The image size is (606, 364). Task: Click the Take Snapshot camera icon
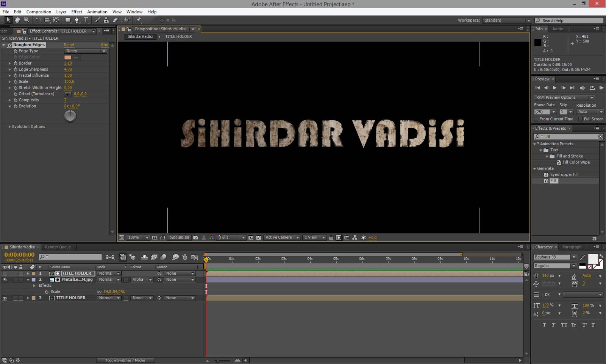195,238
